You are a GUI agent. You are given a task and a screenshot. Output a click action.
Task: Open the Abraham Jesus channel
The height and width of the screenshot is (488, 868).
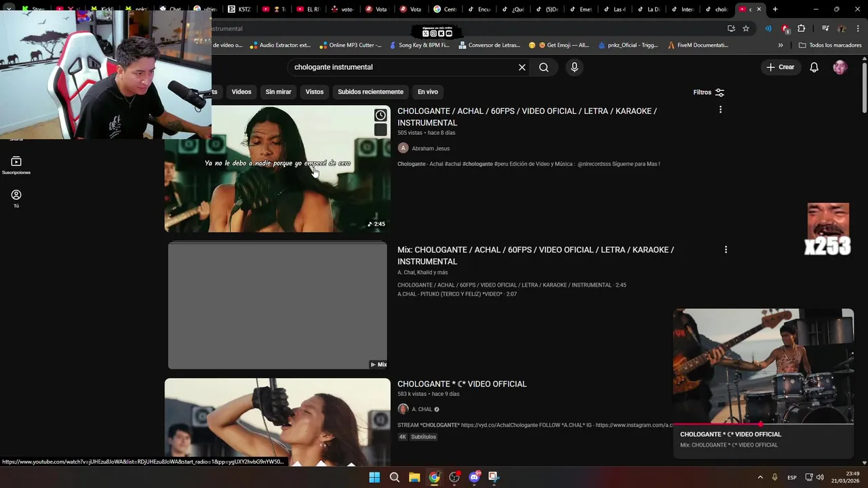(431, 148)
